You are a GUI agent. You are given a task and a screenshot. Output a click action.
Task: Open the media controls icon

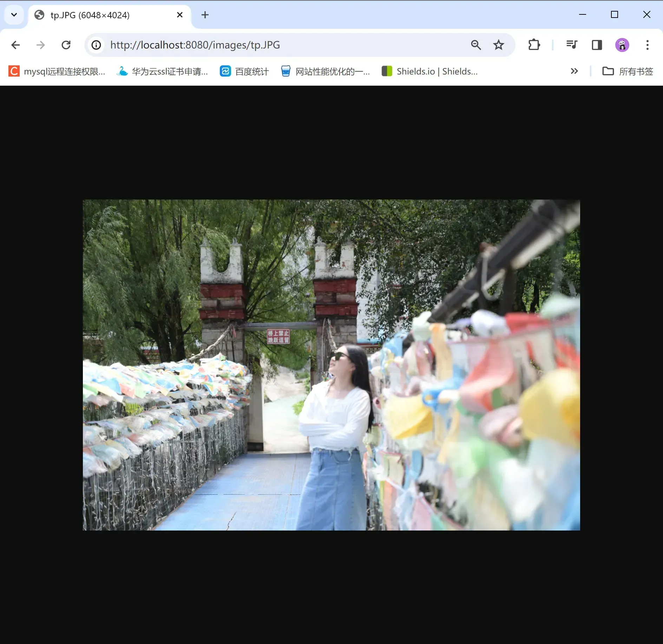pyautogui.click(x=571, y=45)
